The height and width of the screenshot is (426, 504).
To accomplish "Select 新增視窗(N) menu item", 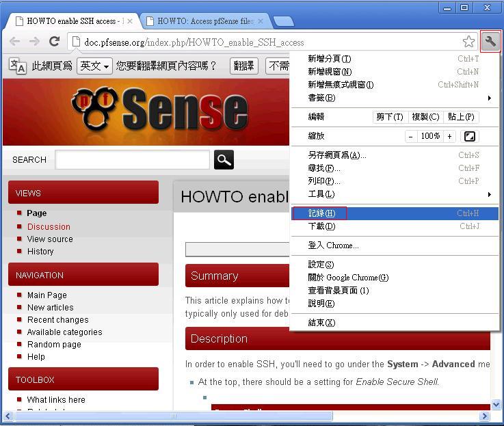I will [x=395, y=72].
